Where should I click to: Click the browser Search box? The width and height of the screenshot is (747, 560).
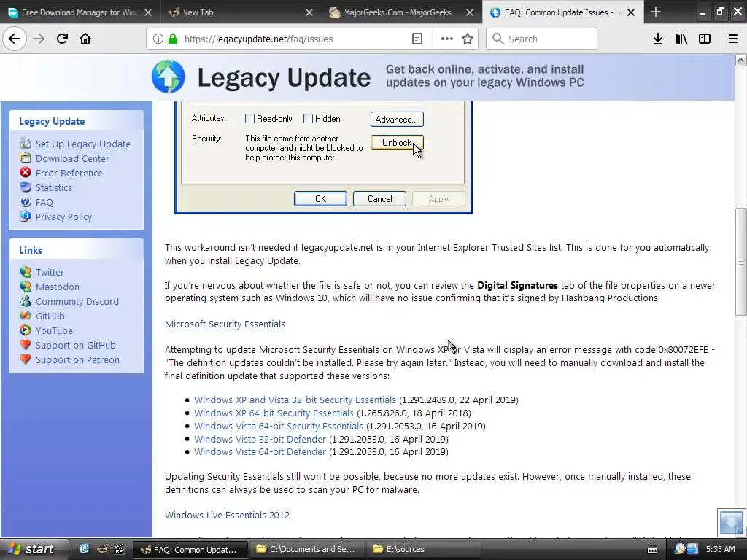click(x=542, y=39)
